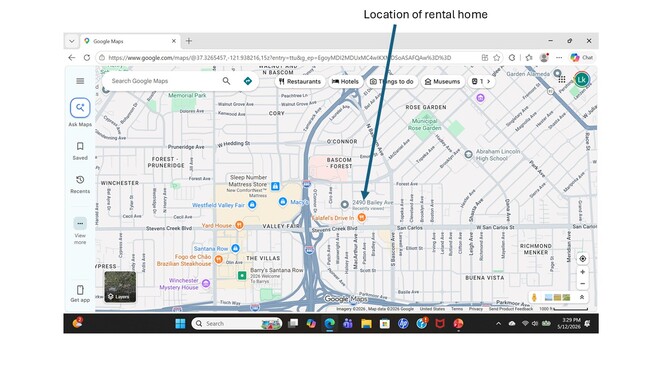Open the Windows Task View button

tap(293, 323)
